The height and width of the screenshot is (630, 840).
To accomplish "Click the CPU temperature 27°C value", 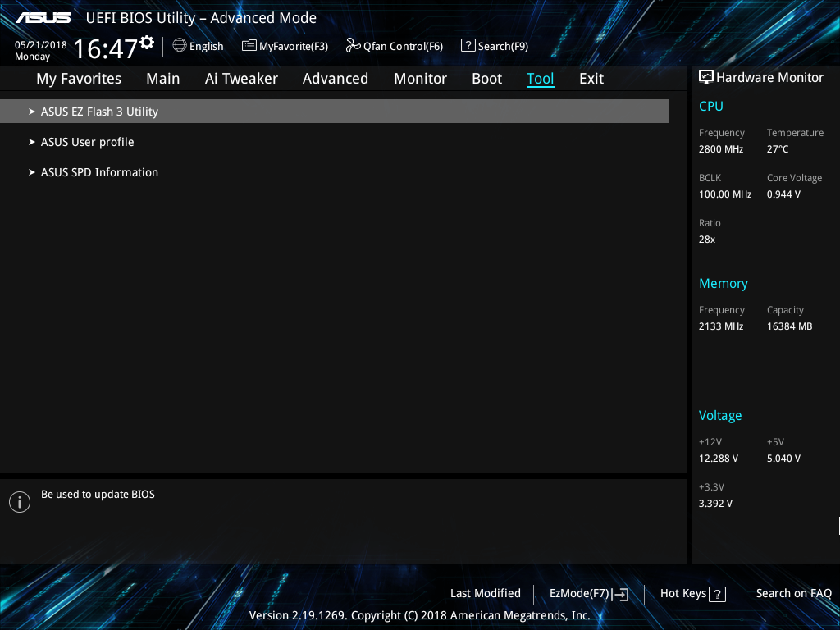I will [x=778, y=149].
